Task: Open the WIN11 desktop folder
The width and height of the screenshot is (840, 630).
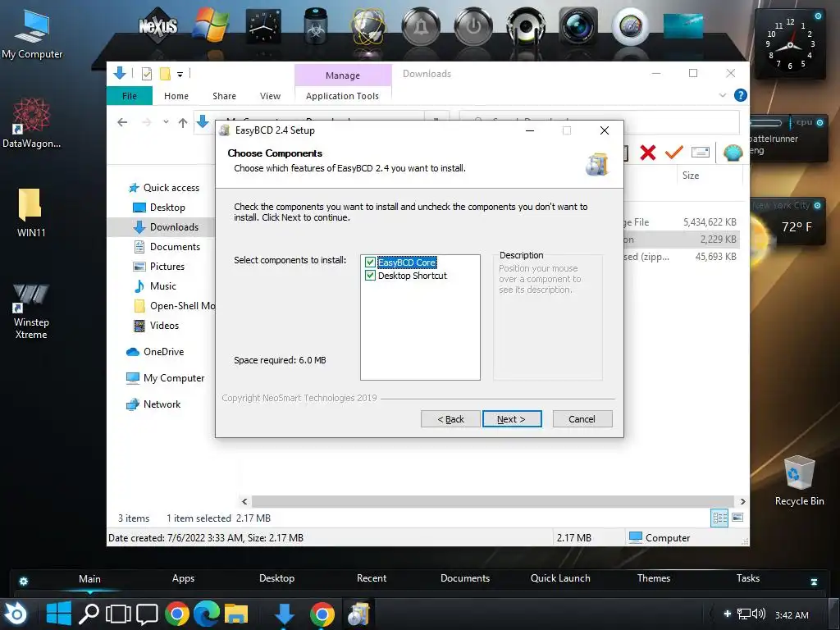Action: coord(30,212)
